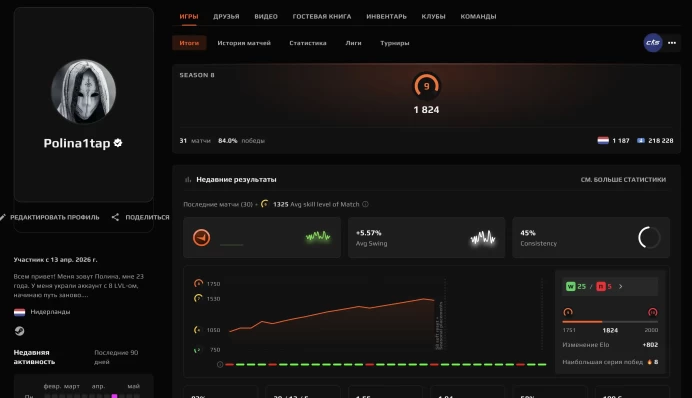
Task: Open the ИГРЫ tab
Action: [x=188, y=16]
